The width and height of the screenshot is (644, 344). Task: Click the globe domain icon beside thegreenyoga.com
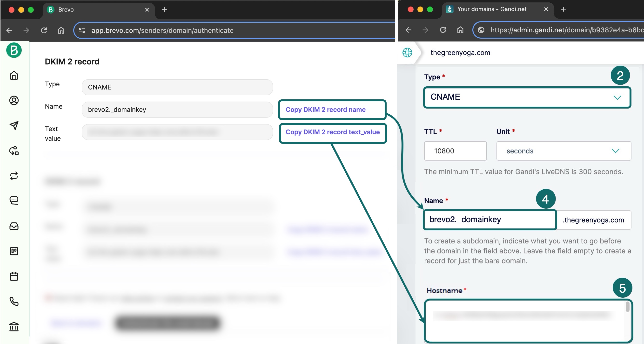(407, 53)
